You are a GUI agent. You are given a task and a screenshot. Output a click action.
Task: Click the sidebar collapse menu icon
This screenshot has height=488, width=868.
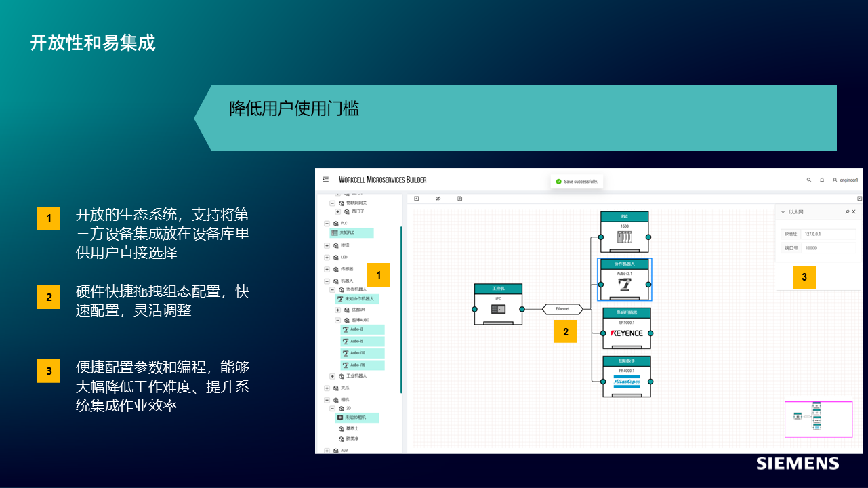coord(326,180)
